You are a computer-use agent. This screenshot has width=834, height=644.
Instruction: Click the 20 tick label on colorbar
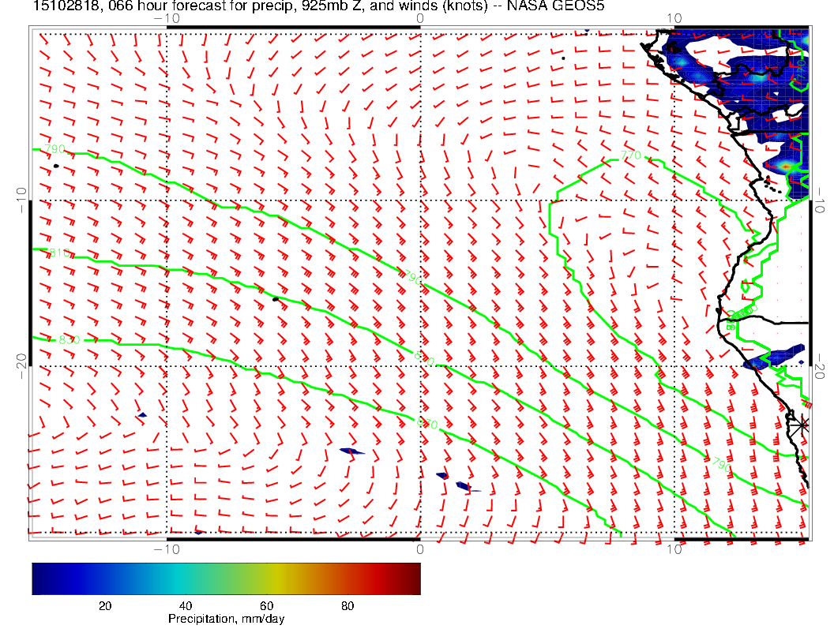(104, 605)
